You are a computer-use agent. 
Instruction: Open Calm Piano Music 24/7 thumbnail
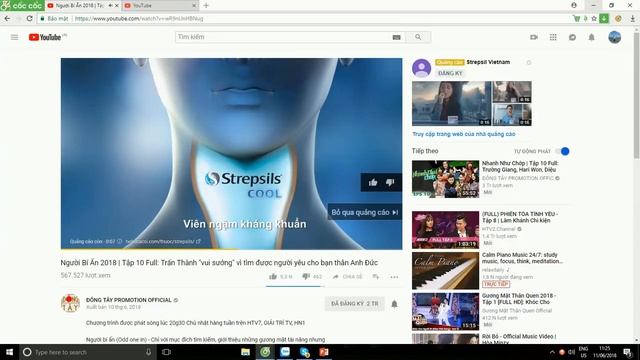[x=445, y=271]
